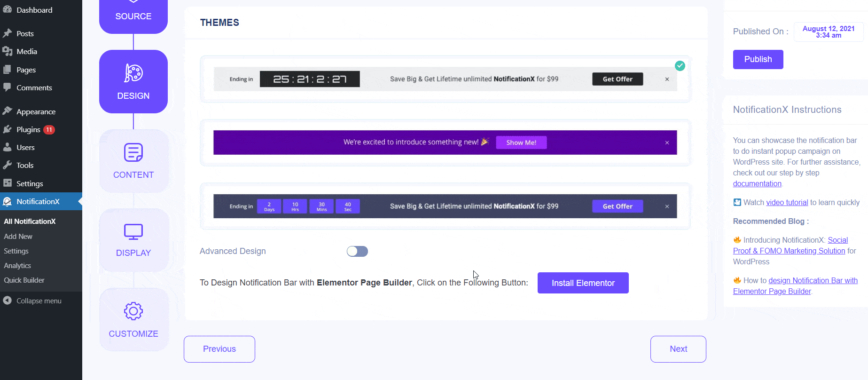Close the purple theme preview bar X
868x380 pixels.
click(x=667, y=142)
